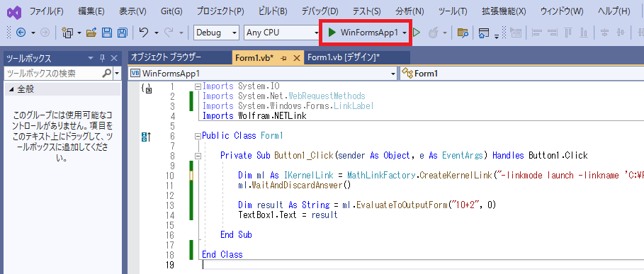Screen dimensions: 644x274
Task: Click the greyed redo arrow icon
Action: [x=169, y=33]
